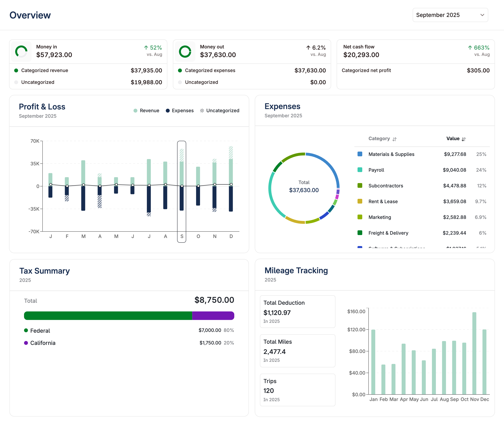Click the donut chart Total $37,630.00 center
Viewport: 504px width, 426px height.
[x=304, y=187]
